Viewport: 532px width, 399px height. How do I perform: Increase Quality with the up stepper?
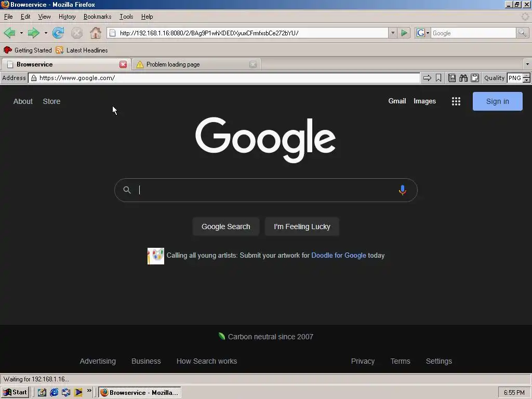pos(526,76)
